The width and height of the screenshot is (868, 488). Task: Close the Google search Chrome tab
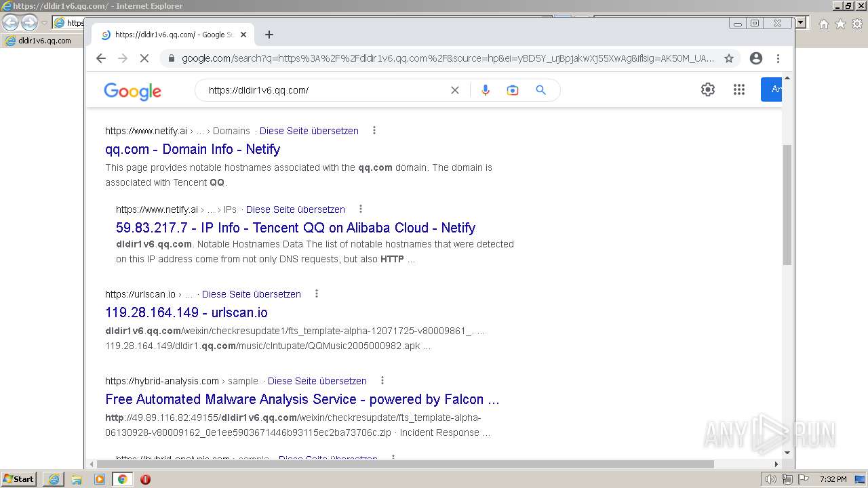pos(243,35)
